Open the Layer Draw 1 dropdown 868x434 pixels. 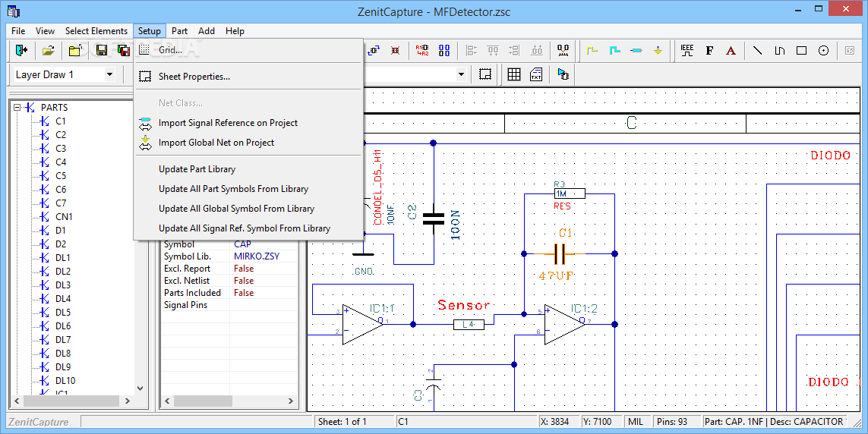point(109,74)
